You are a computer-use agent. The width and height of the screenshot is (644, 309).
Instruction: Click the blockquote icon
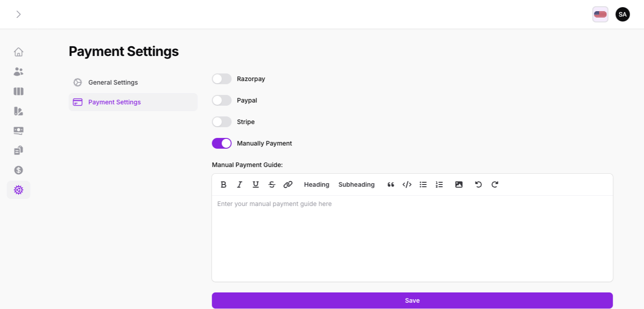(x=391, y=185)
